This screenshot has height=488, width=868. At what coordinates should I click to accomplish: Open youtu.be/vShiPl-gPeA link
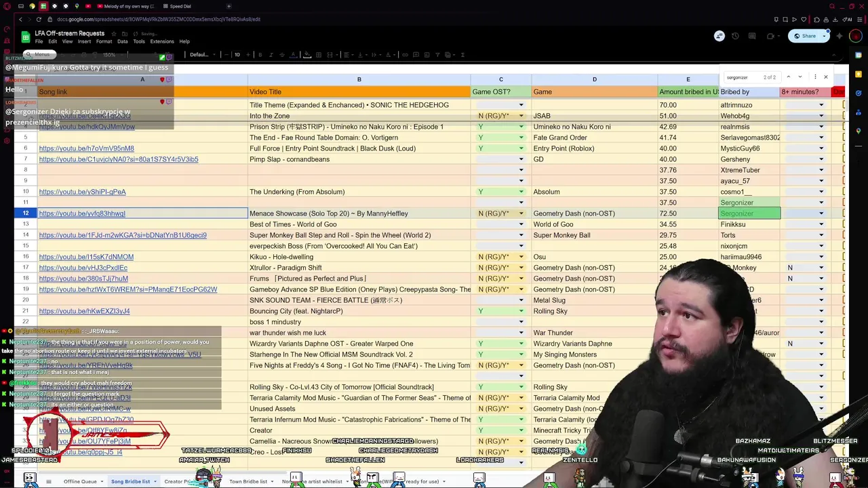coord(82,192)
